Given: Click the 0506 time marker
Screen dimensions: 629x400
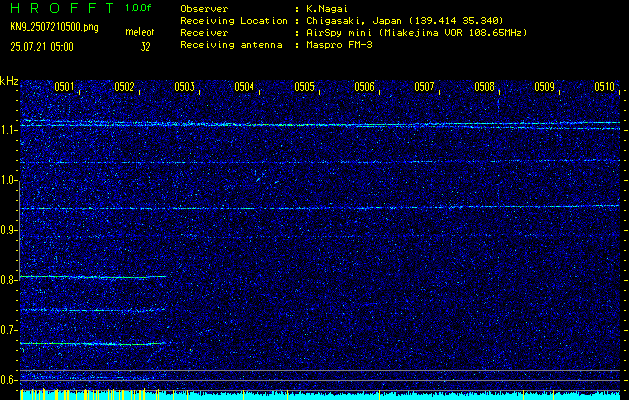Looking at the screenshot, I should (x=364, y=87).
